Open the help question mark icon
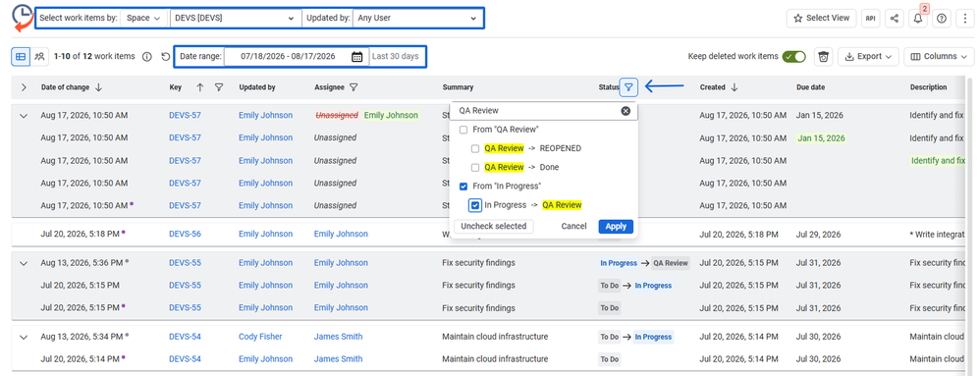 [x=942, y=18]
